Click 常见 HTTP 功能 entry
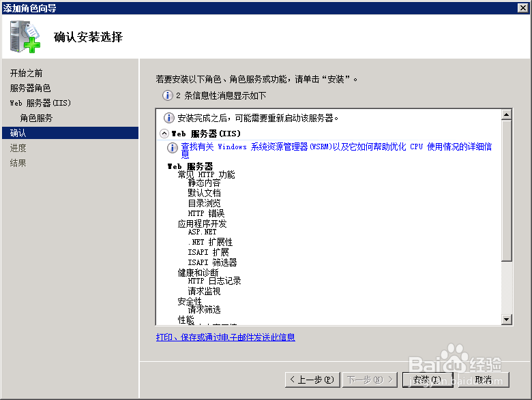The image size is (532, 400). 206,175
